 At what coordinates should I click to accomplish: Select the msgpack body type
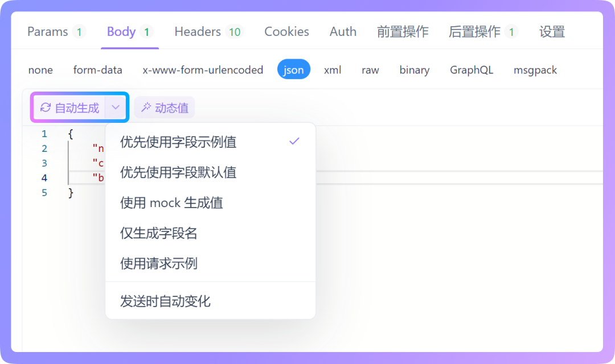coord(535,69)
